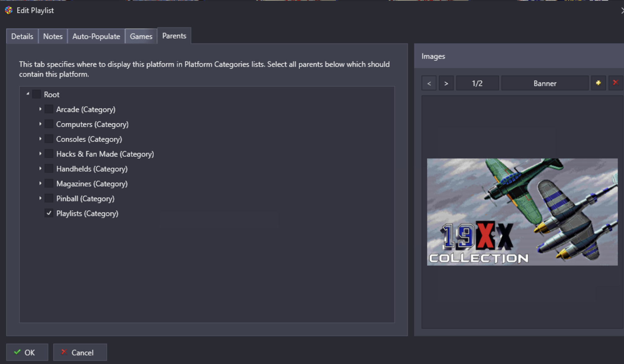
Task: Click the 1/2 image counter field
Action: [477, 83]
